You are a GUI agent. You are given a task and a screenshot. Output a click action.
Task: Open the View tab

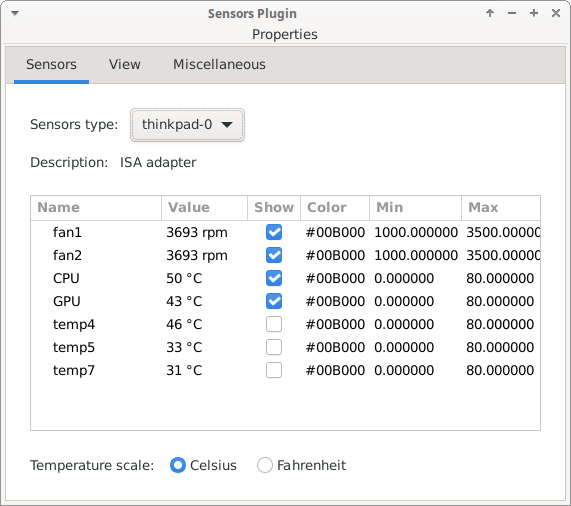pyautogui.click(x=125, y=64)
